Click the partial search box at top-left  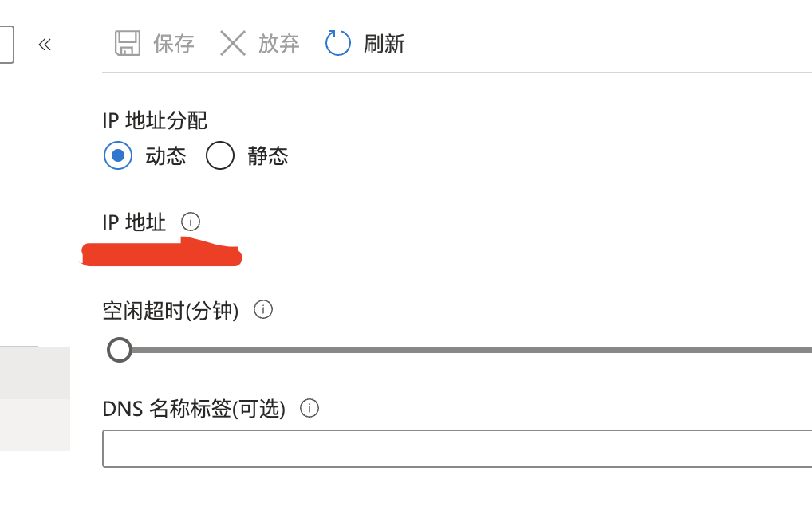point(6,44)
